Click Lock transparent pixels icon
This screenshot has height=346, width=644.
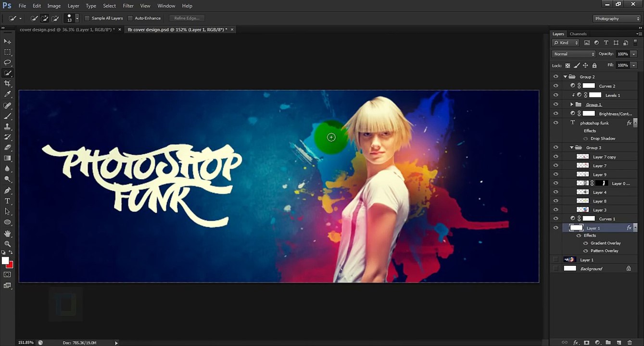[568, 65]
